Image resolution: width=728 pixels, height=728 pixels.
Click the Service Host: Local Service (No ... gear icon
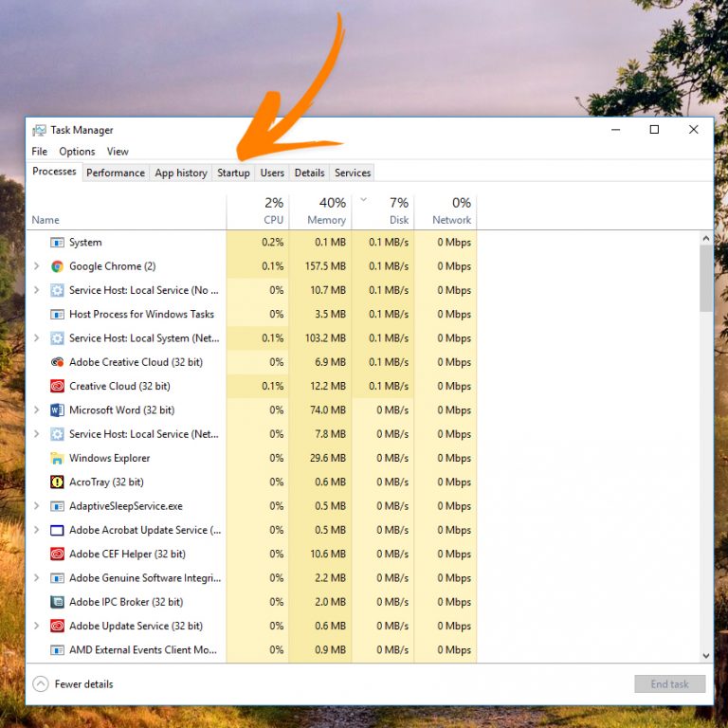click(57, 291)
